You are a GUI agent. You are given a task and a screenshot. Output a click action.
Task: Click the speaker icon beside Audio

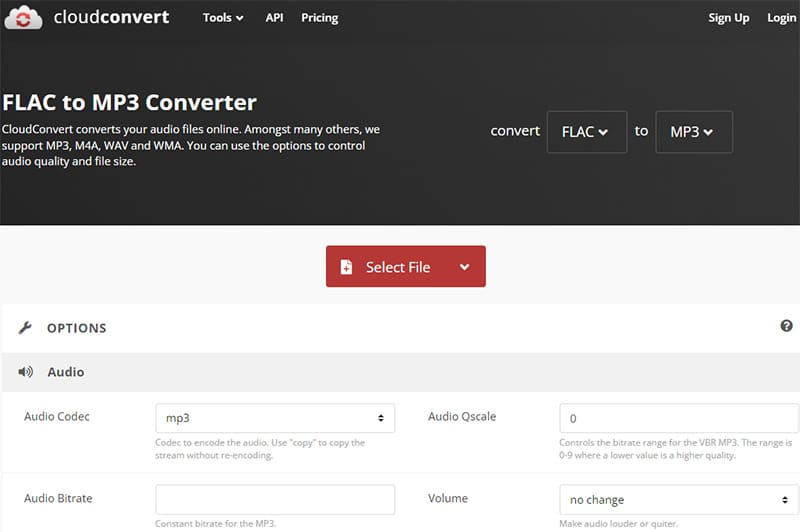[26, 372]
